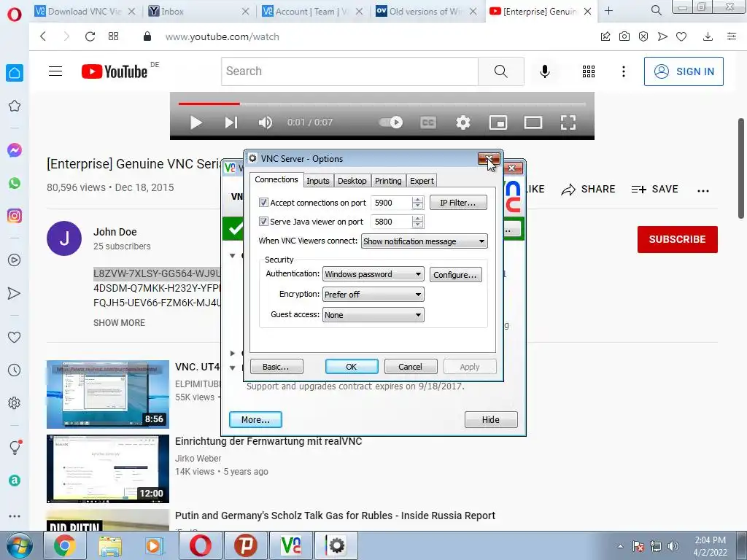Open Authentication dropdown
Image resolution: width=747 pixels, height=560 pixels.
pos(373,274)
